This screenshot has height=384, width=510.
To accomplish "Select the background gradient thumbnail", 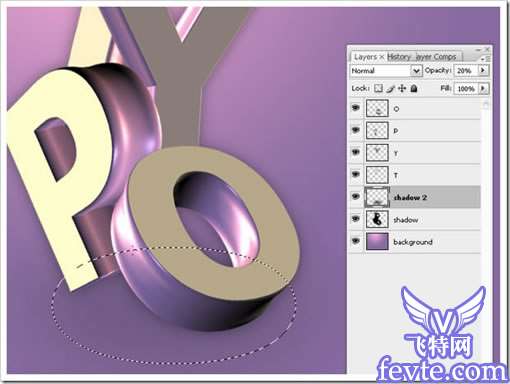I will 377,242.
